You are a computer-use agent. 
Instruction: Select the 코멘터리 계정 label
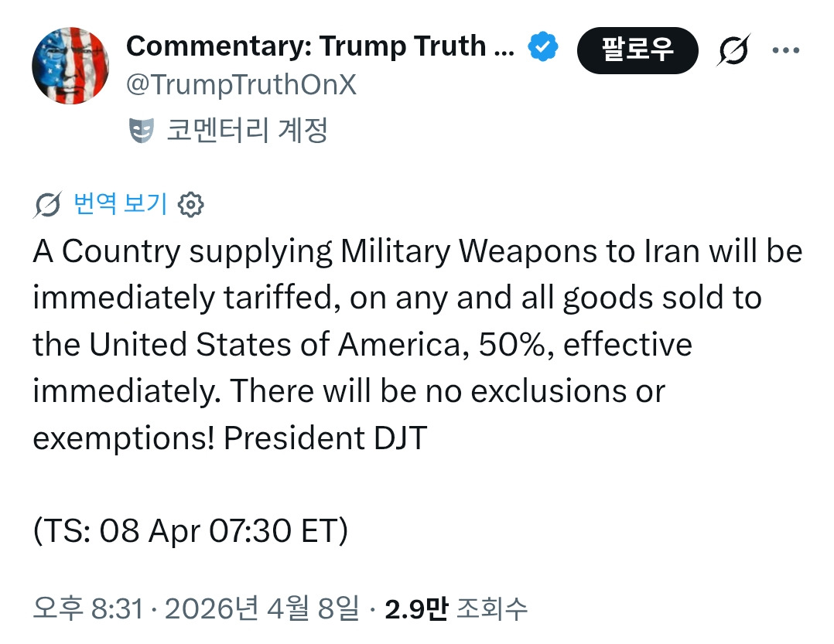[x=248, y=131]
